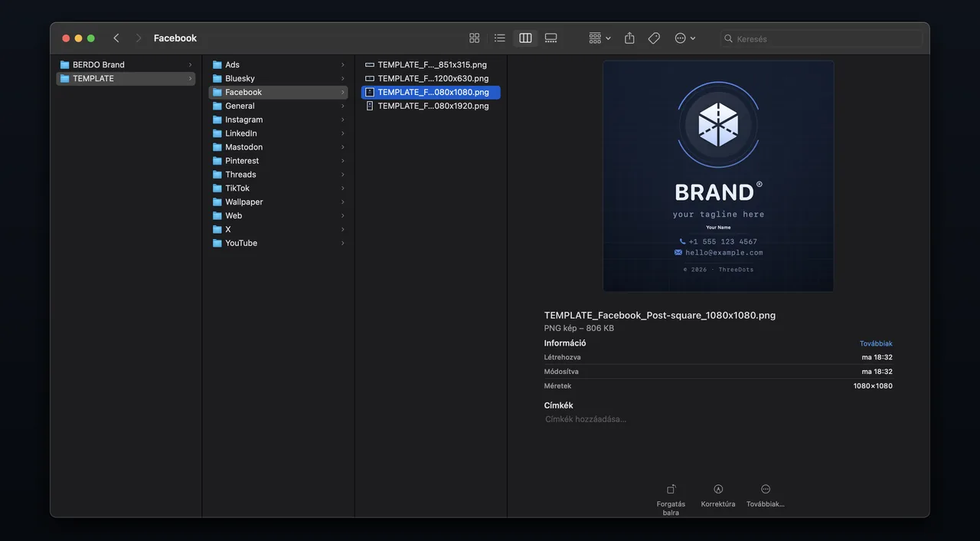Select file ending 1200x630.png

pyautogui.click(x=430, y=79)
